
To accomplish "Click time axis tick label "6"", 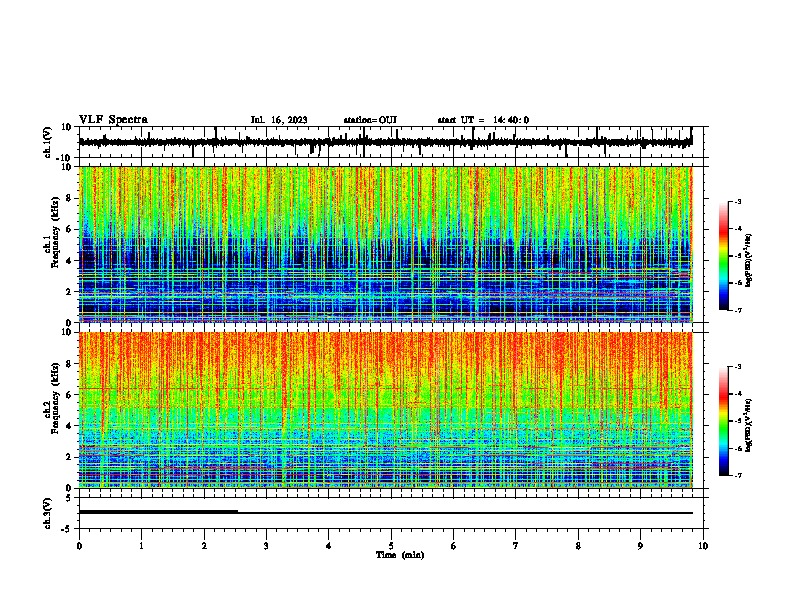I will (454, 546).
